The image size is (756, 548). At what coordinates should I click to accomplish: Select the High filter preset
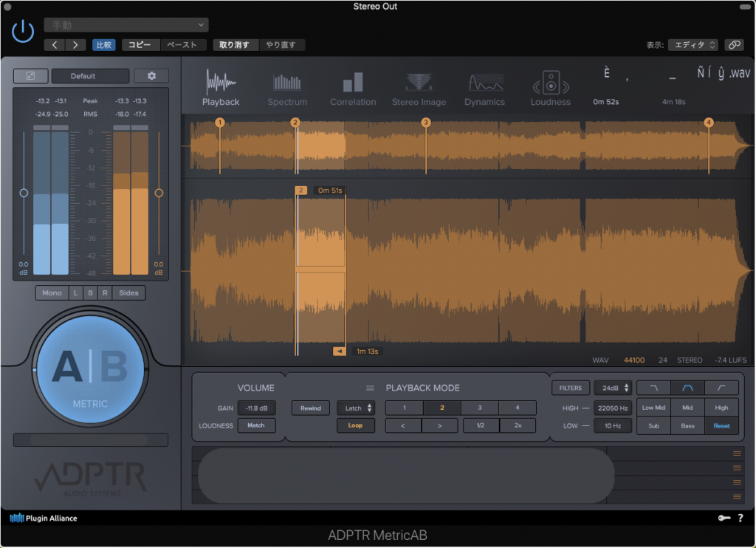pyautogui.click(x=721, y=408)
